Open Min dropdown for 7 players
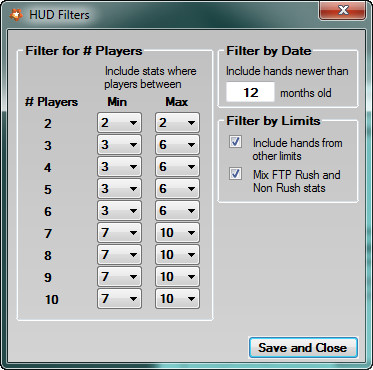The width and height of the screenshot is (373, 370). [119, 233]
